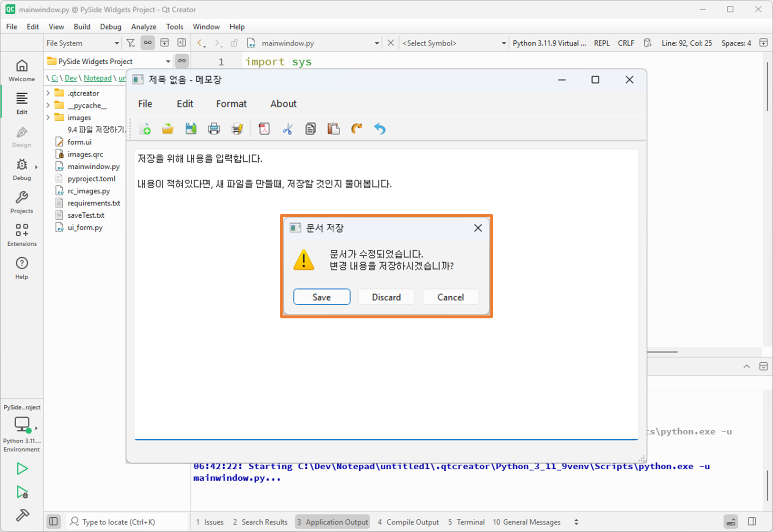Viewport: 773px width, 532px height.
Task: Open the File System view dropdown
Action: coord(83,43)
